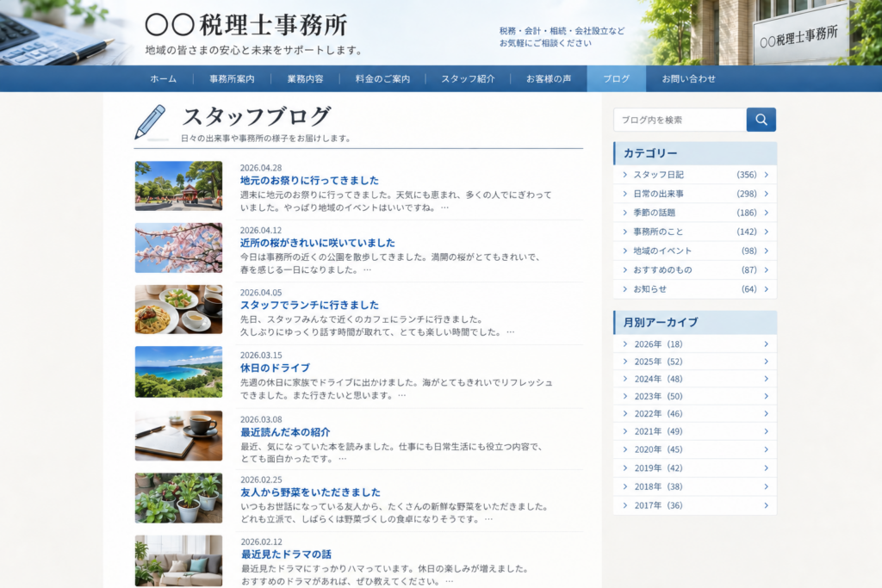
Task: Open post 近所の桜がきれいに咲いていました
Action: [x=317, y=243]
